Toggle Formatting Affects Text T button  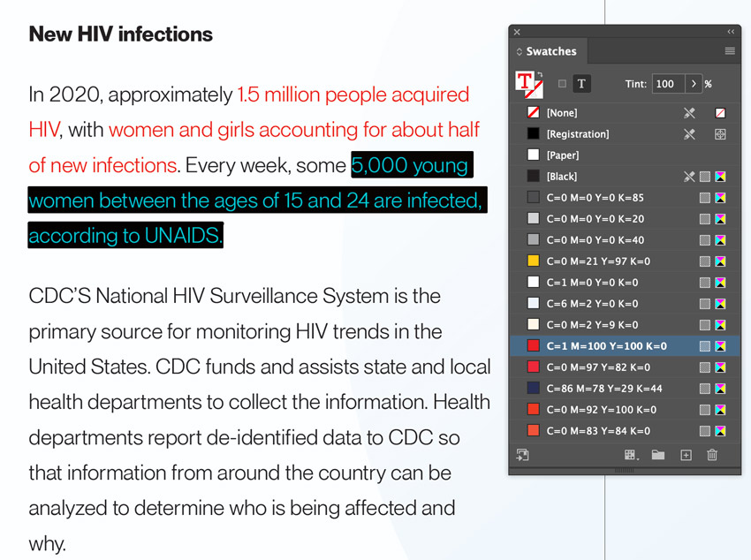(x=581, y=84)
